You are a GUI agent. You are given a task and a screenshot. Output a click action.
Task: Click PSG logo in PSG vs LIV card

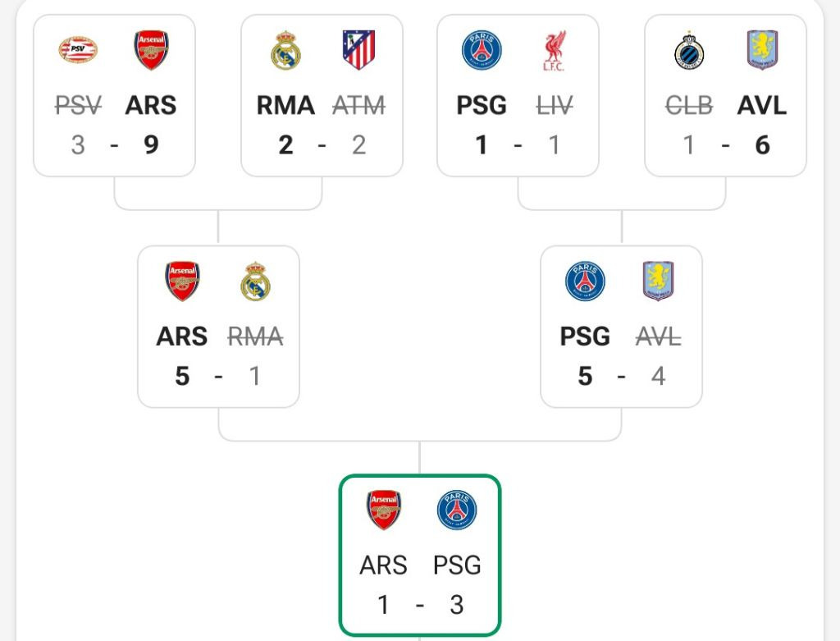(x=482, y=51)
